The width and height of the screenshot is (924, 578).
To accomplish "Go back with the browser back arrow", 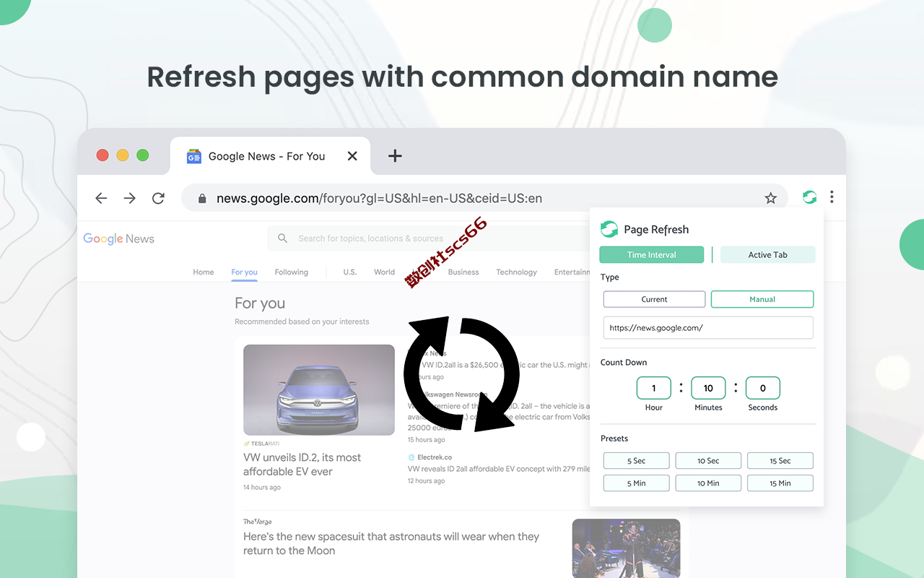I will pos(101,198).
